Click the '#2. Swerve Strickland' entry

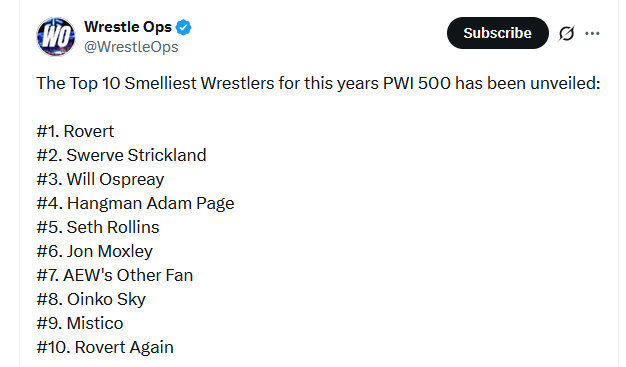[121, 155]
